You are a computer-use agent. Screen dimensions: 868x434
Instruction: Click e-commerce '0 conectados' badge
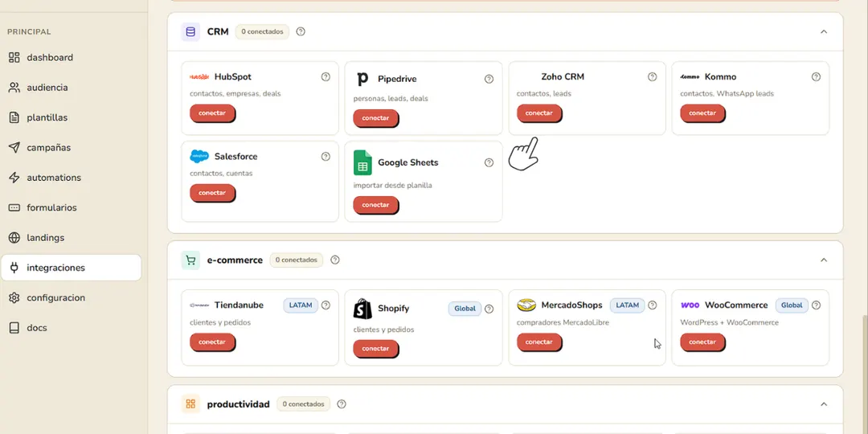pyautogui.click(x=296, y=260)
